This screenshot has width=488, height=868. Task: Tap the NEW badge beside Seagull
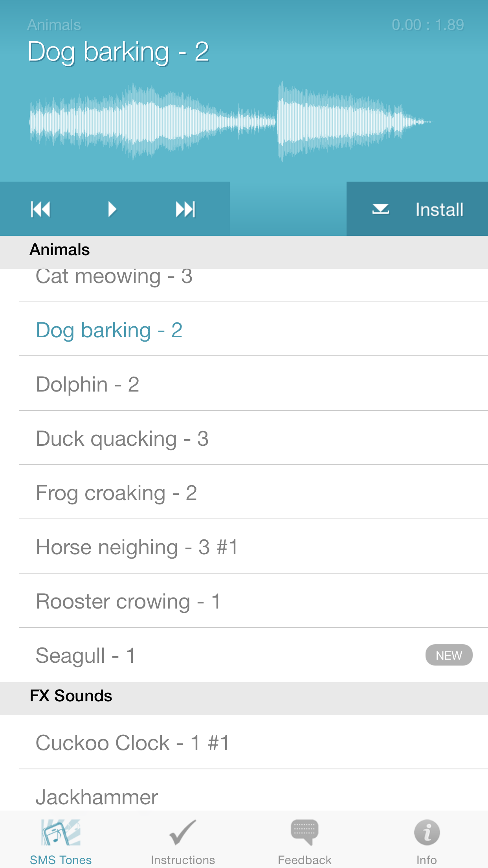[x=449, y=655]
